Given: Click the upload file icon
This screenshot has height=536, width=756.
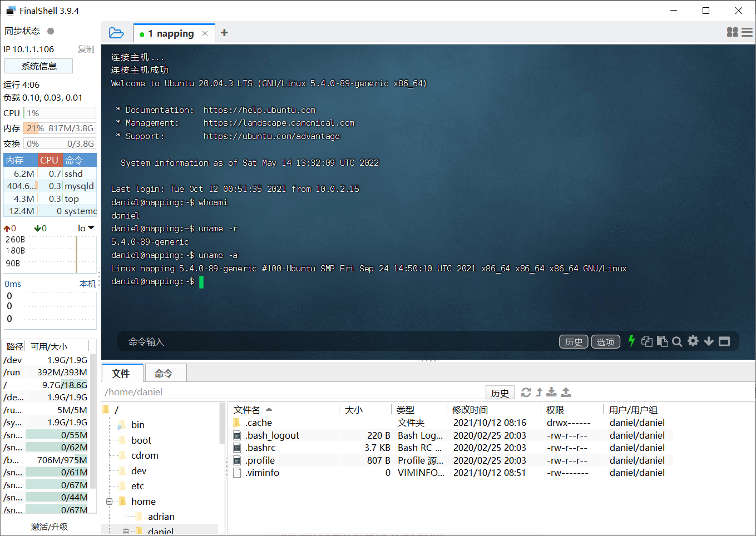Looking at the screenshot, I should (566, 393).
